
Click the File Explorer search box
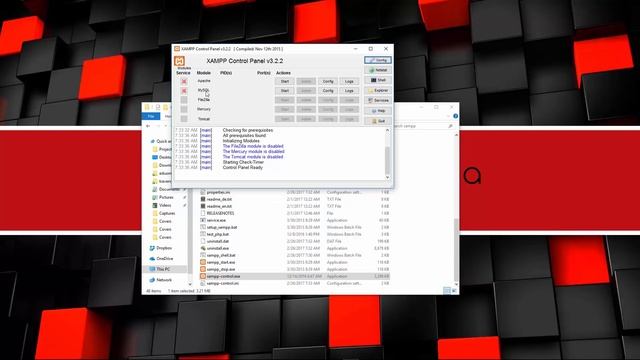(x=423, y=126)
